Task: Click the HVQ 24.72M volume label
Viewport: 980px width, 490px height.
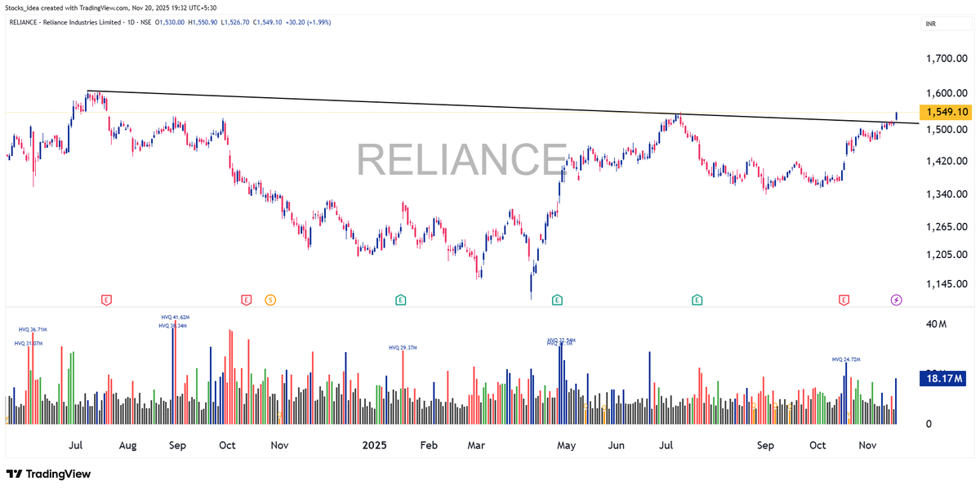Action: [846, 359]
